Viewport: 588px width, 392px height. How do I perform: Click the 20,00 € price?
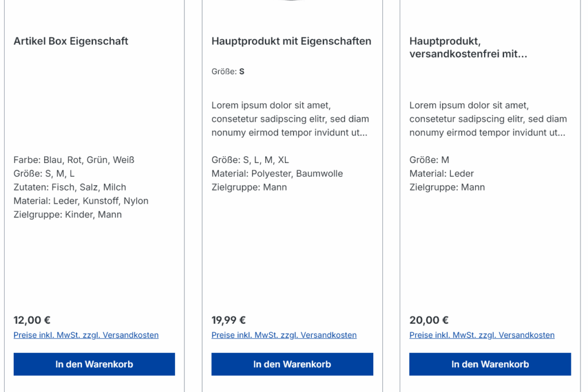[x=428, y=320]
